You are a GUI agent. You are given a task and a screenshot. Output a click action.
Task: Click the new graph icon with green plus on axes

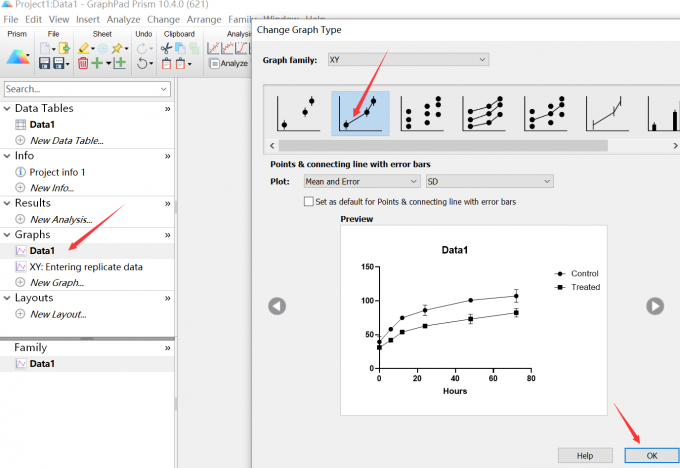click(x=120, y=63)
